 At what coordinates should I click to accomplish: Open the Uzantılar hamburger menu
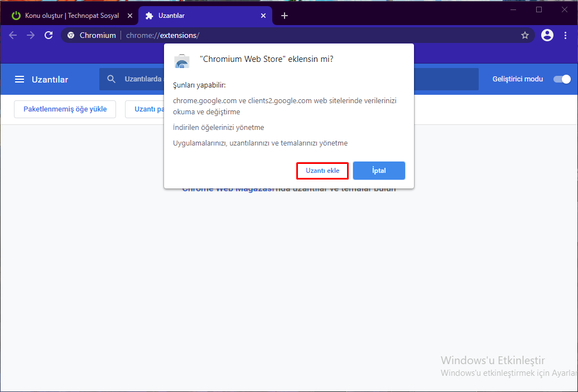19,79
